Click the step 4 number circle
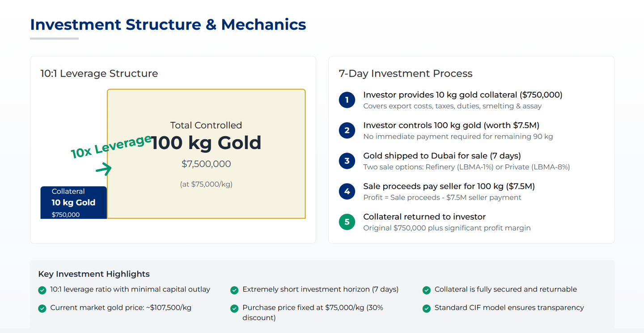The height and width of the screenshot is (333, 644). [347, 191]
